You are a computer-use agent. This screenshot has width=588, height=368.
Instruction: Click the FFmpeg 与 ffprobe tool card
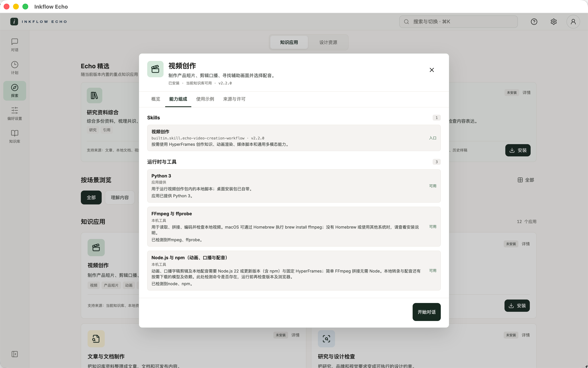point(294,226)
